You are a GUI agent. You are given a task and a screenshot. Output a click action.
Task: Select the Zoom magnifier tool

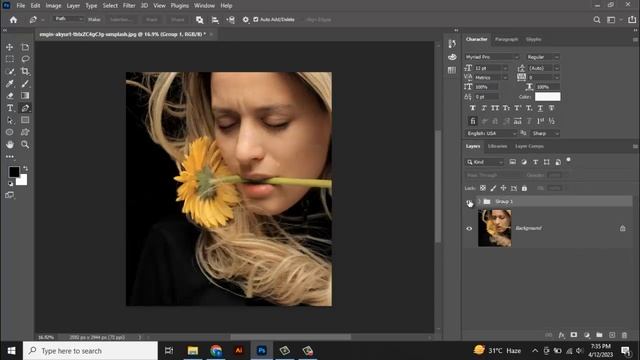[25, 144]
